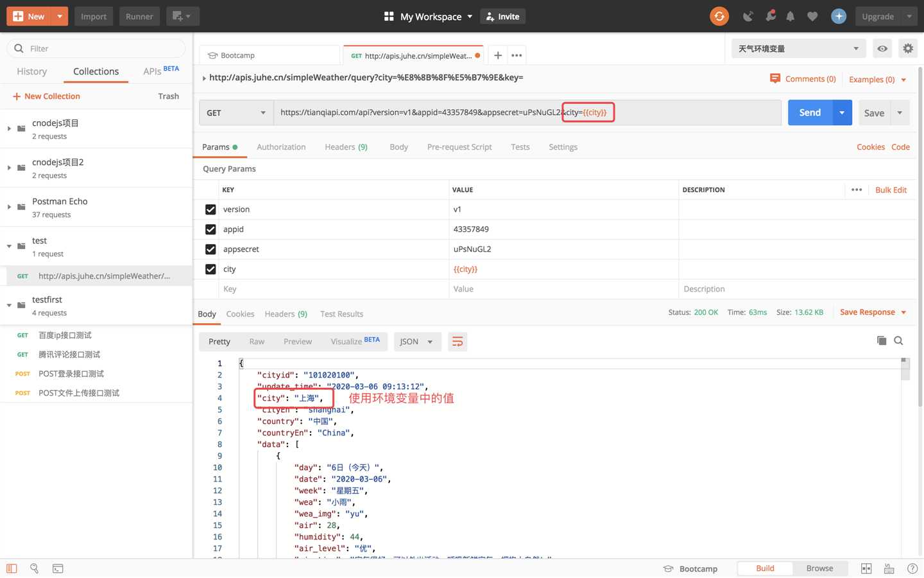Switch to the History sidebar tab
Screen dimensions: 924x578
[x=32, y=71]
